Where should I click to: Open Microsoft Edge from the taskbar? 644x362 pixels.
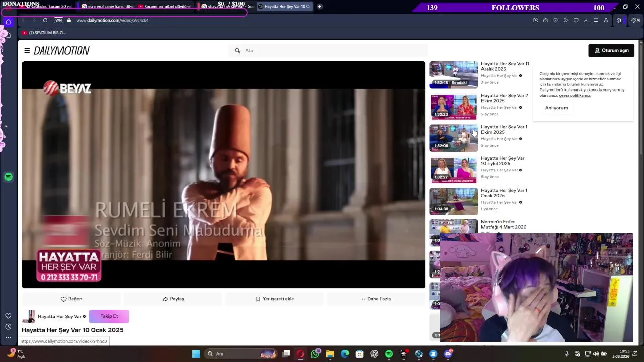pyautogui.click(x=345, y=354)
